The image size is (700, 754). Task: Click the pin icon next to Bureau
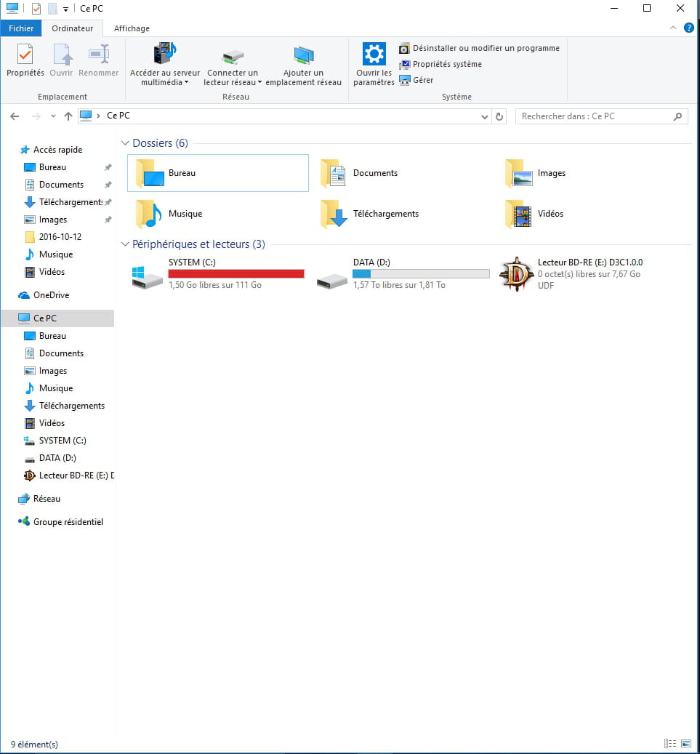(x=108, y=167)
